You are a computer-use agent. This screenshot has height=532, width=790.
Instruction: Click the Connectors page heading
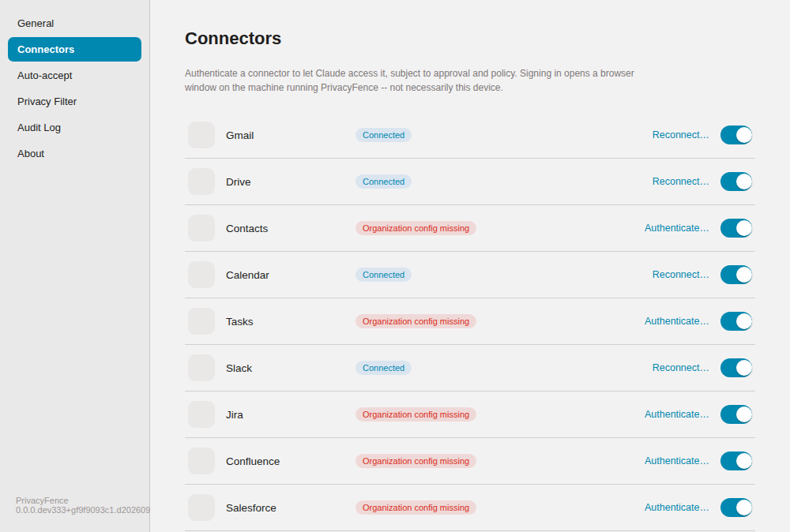pyautogui.click(x=233, y=38)
